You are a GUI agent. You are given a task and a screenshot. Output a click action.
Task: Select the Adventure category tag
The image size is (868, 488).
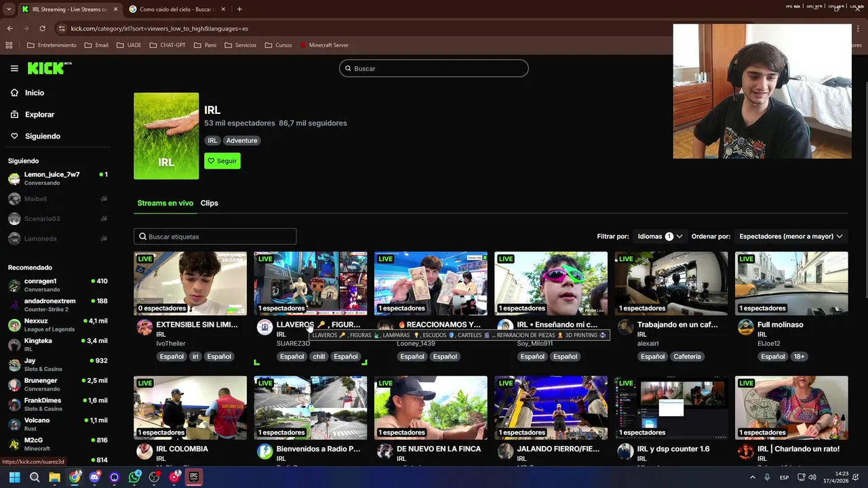click(241, 140)
